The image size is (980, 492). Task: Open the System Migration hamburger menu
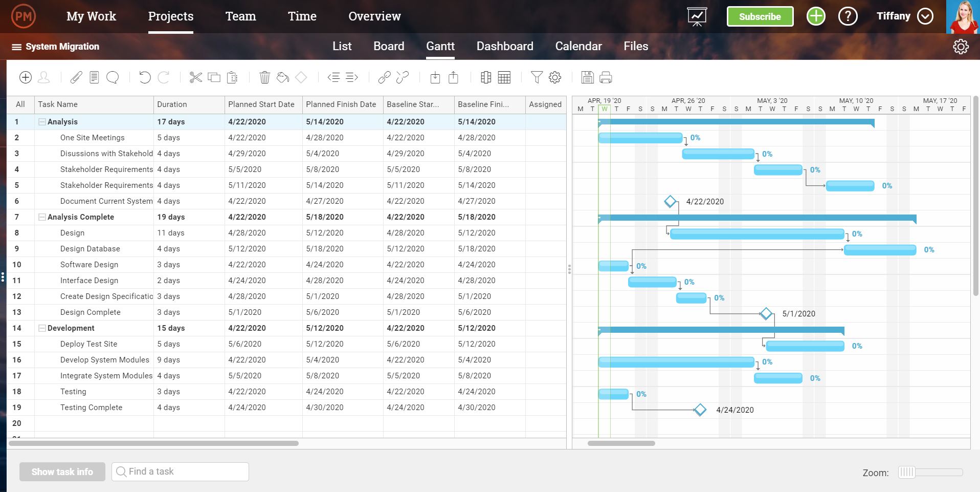(x=16, y=47)
